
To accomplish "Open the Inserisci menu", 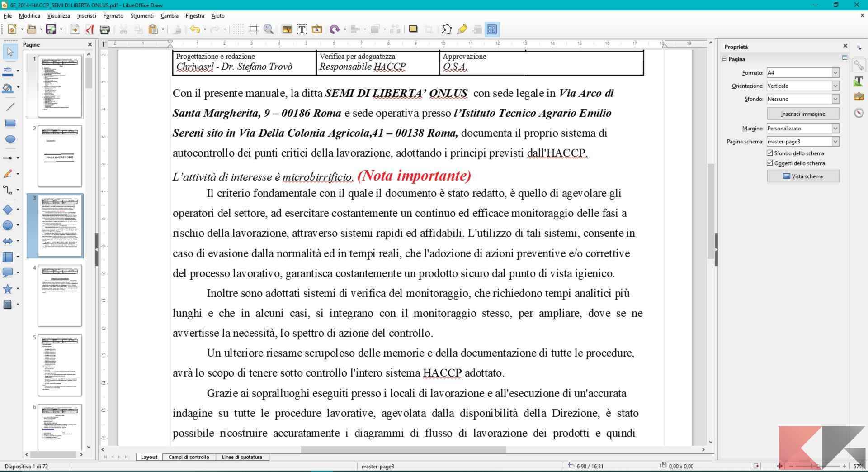I will [86, 15].
